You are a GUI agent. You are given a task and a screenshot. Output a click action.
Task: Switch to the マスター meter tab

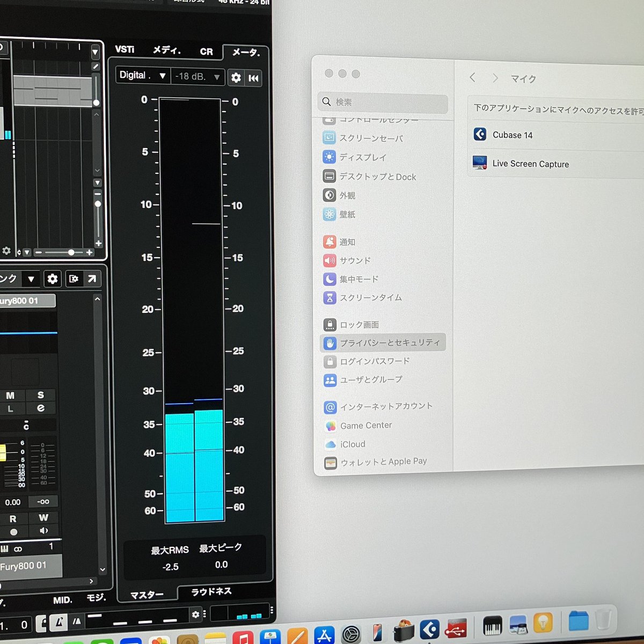[x=147, y=595]
